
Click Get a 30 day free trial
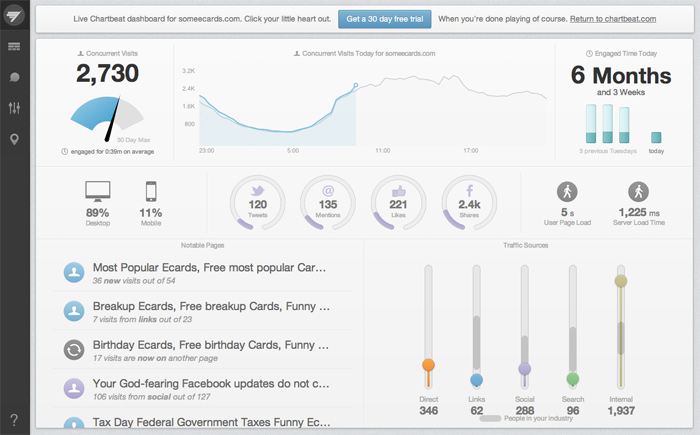pos(384,19)
